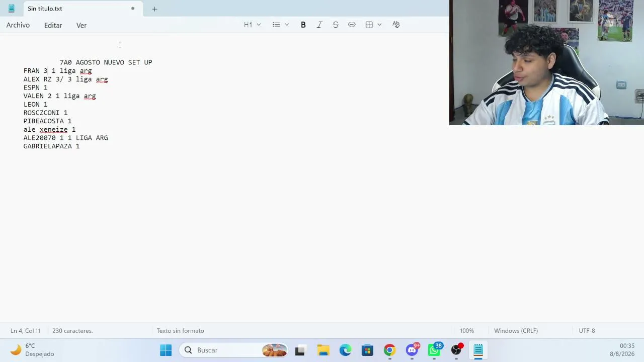Click the Texto sin formato status indicator
Image resolution: width=644 pixels, height=362 pixels.
pyautogui.click(x=180, y=331)
